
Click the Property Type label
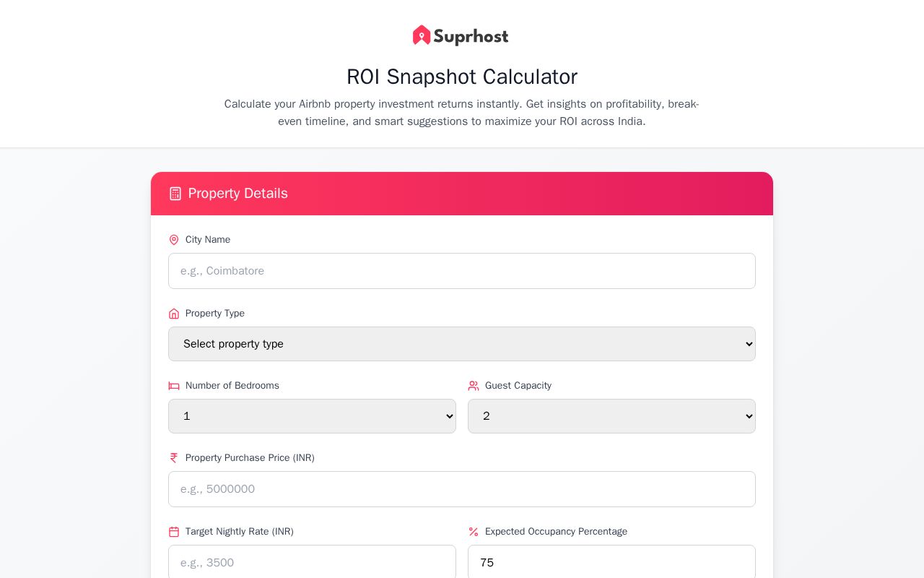(x=215, y=314)
